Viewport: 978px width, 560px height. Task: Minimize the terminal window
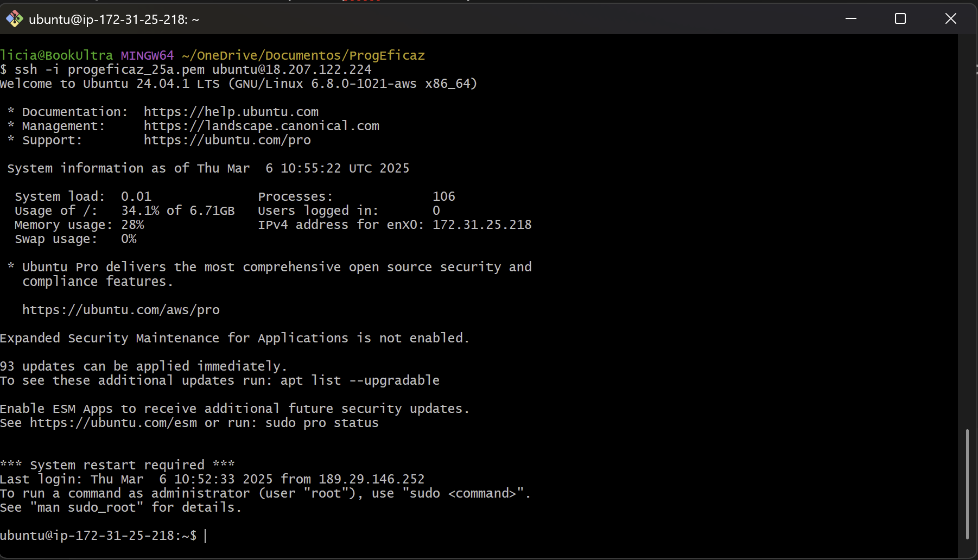click(x=850, y=19)
